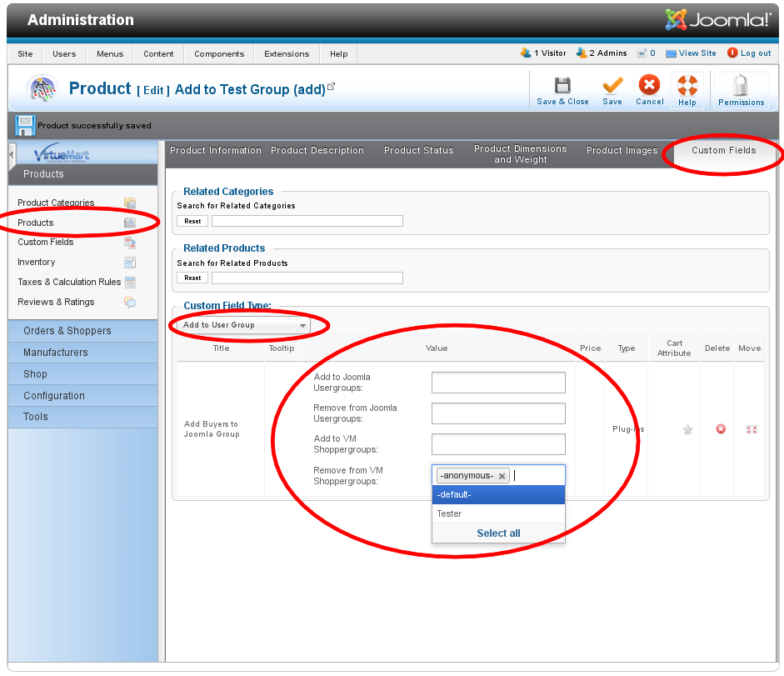
Task: Open the Permissions padlock icon
Action: pos(741,87)
